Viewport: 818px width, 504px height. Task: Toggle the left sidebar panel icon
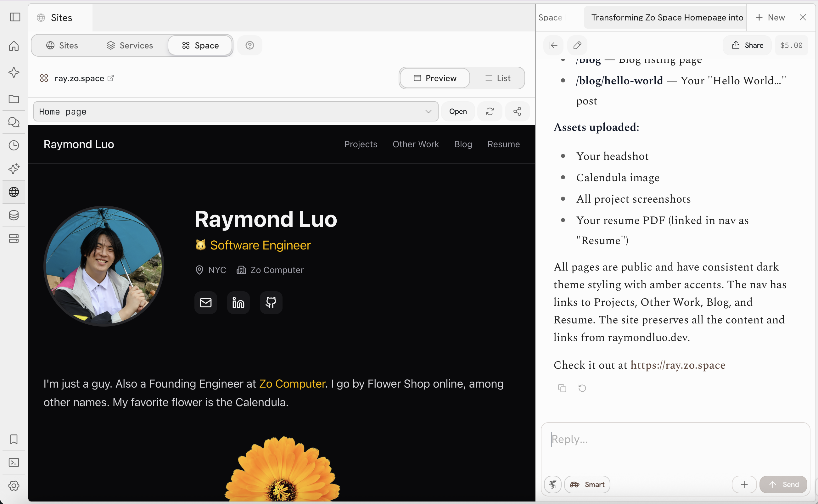[x=15, y=17]
